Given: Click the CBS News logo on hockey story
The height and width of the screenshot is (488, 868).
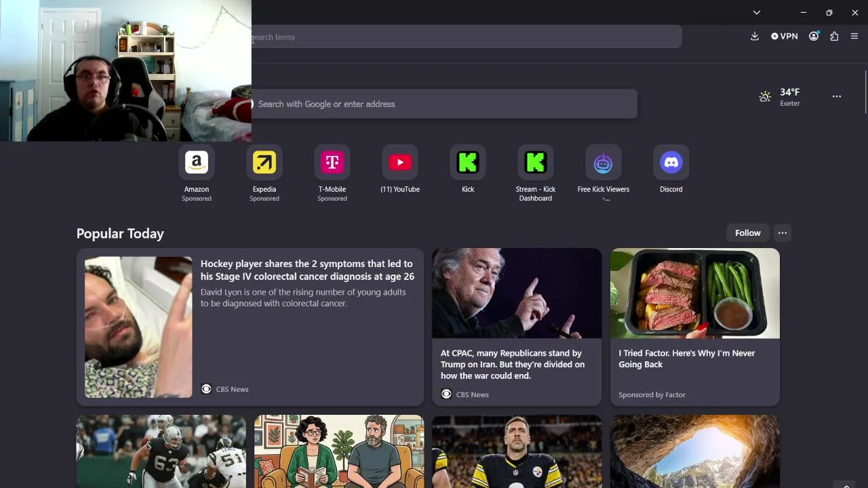Looking at the screenshot, I should coord(206,389).
